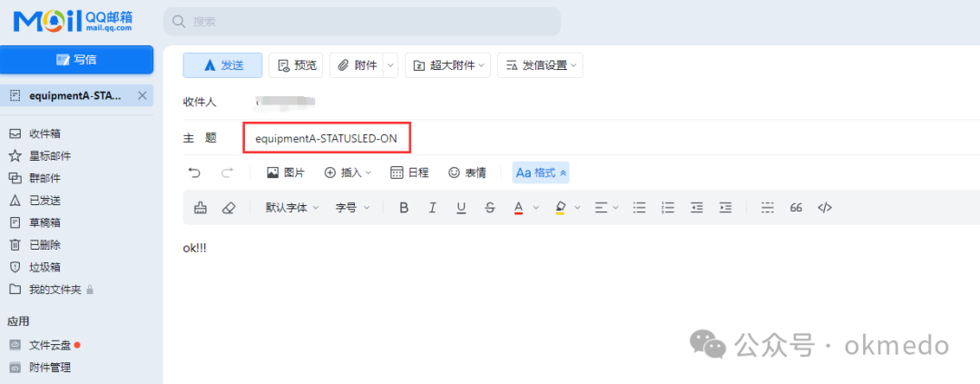This screenshot has width=980, height=384.
Task: Open the 默认字体 font dropdown
Action: coord(292,208)
